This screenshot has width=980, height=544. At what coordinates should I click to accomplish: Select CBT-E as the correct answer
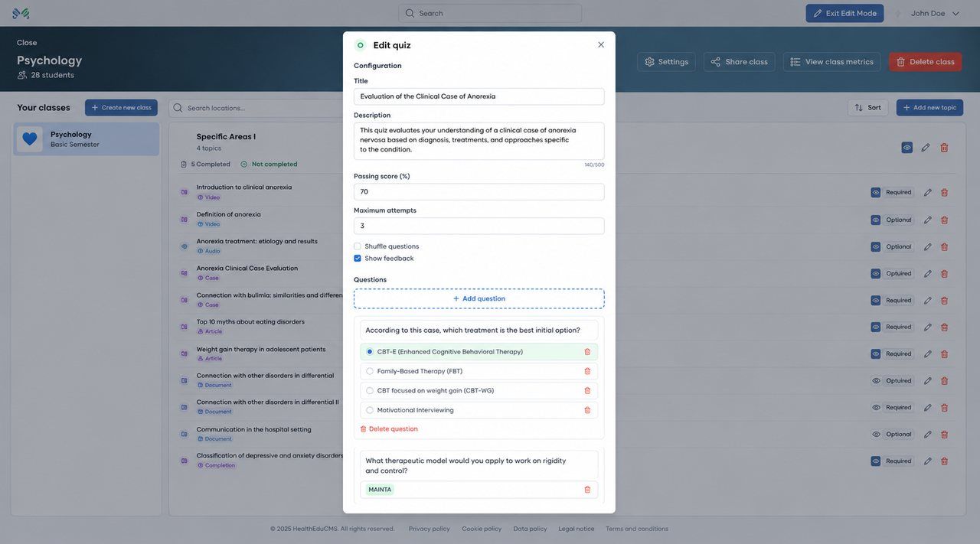(370, 352)
